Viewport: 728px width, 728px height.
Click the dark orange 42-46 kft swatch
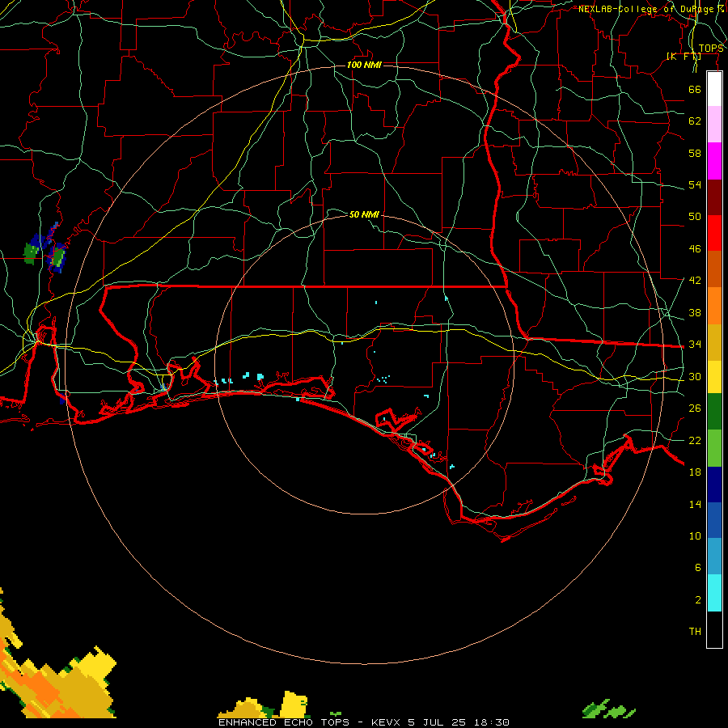tap(714, 269)
